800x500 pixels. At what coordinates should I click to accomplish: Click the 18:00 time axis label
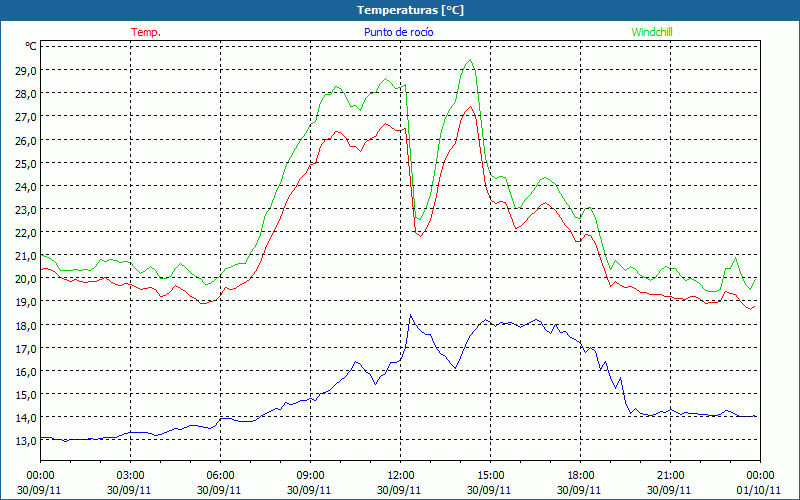pos(580,475)
